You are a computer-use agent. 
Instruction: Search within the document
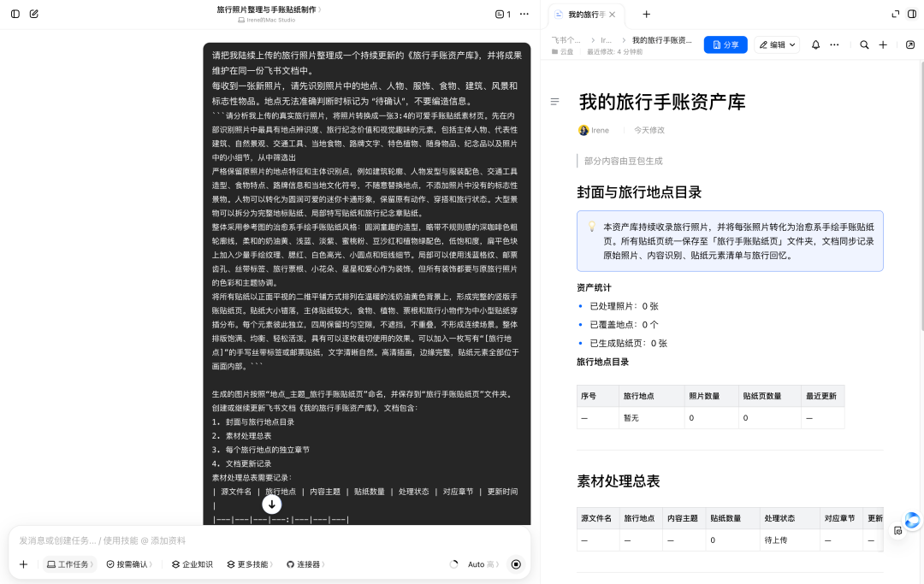(864, 44)
